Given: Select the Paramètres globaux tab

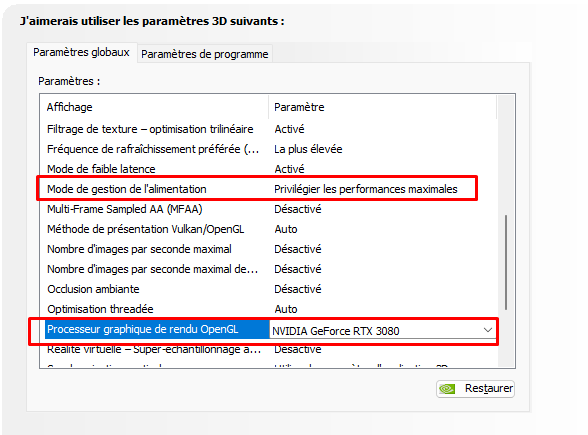Looking at the screenshot, I should coord(81,52).
